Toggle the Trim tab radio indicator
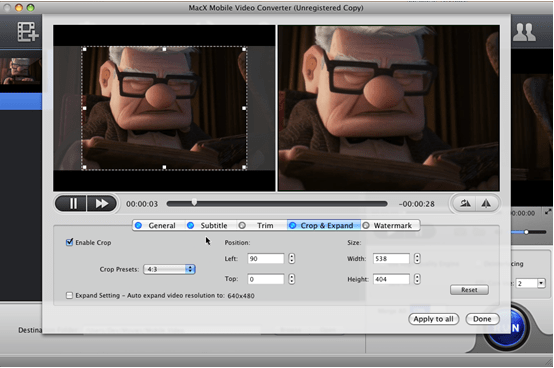The width and height of the screenshot is (554, 368). click(242, 225)
